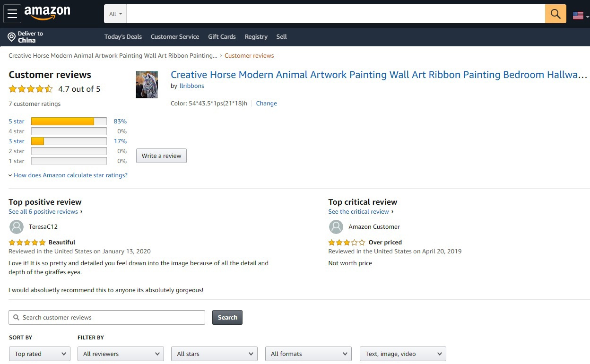Open the Top rated sort dropdown

click(40, 354)
